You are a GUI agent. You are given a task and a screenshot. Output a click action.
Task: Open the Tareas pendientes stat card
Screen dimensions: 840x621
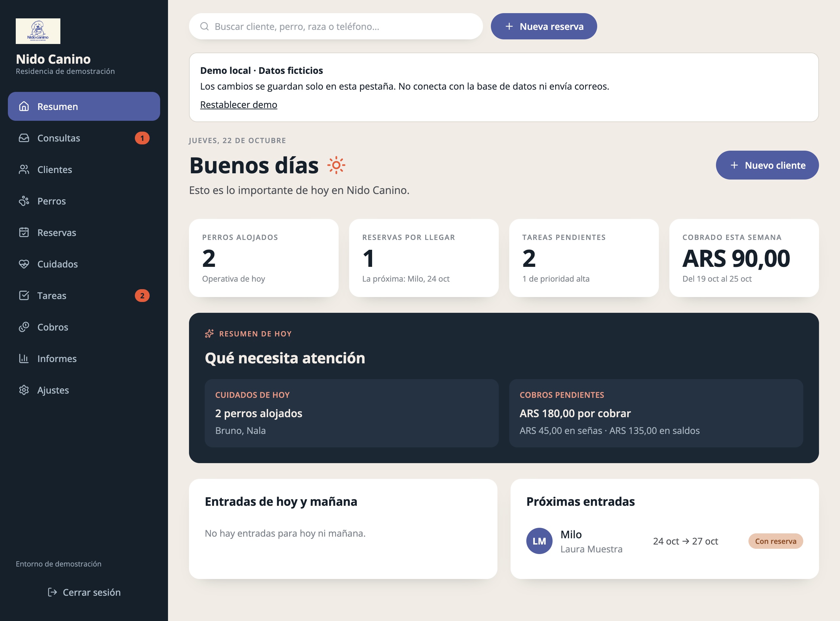point(584,258)
